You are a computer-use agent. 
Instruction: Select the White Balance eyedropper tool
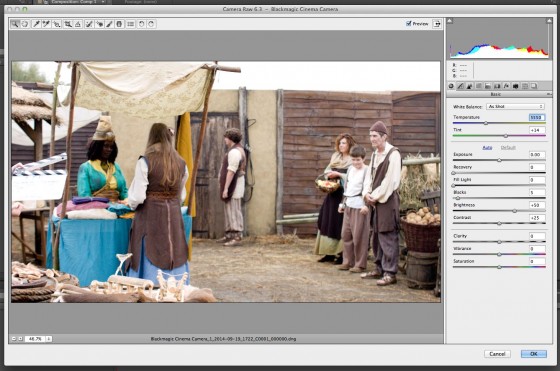[36, 24]
